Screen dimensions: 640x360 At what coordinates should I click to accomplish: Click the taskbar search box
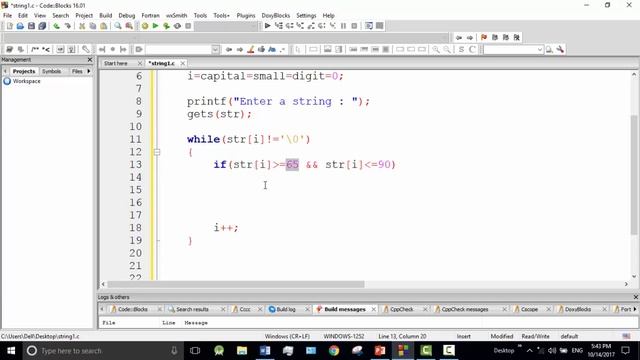click(x=102, y=351)
